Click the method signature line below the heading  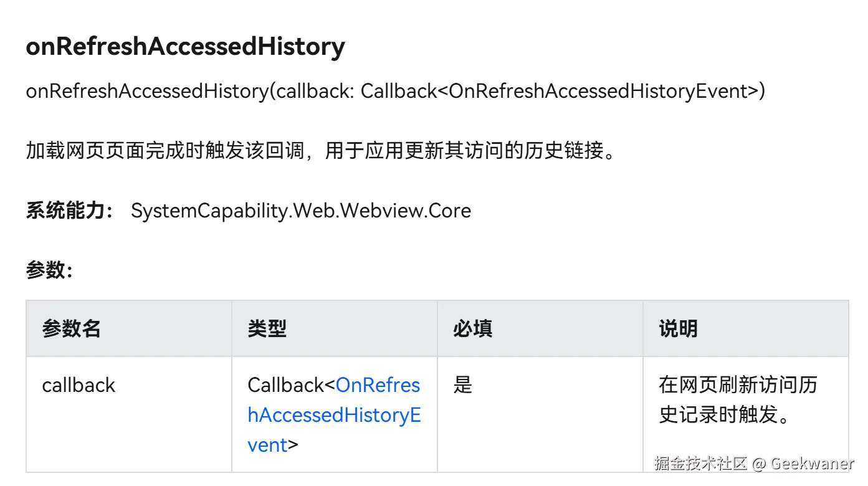point(395,92)
